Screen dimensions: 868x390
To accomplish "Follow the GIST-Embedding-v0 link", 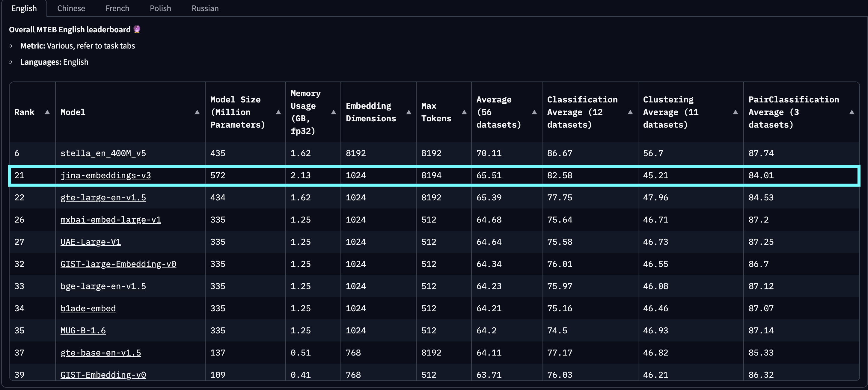I will click(103, 375).
